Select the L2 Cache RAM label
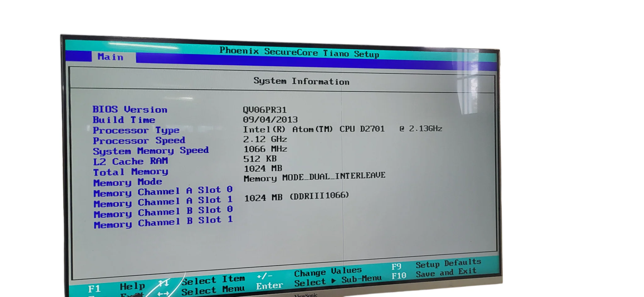This screenshot has width=644, height=297. point(130,161)
